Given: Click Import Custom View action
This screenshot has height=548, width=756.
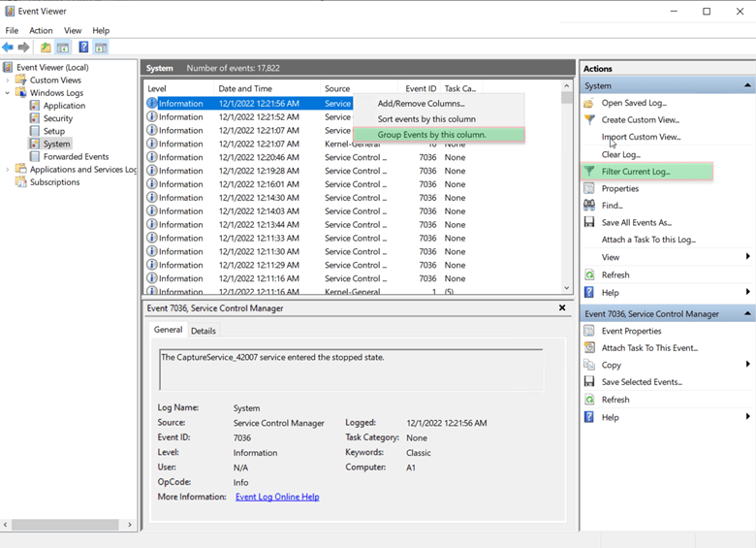Looking at the screenshot, I should (641, 137).
